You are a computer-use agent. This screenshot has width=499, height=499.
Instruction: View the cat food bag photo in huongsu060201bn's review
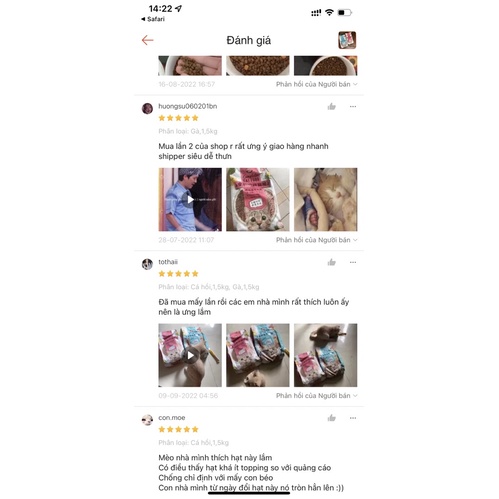[258, 199]
